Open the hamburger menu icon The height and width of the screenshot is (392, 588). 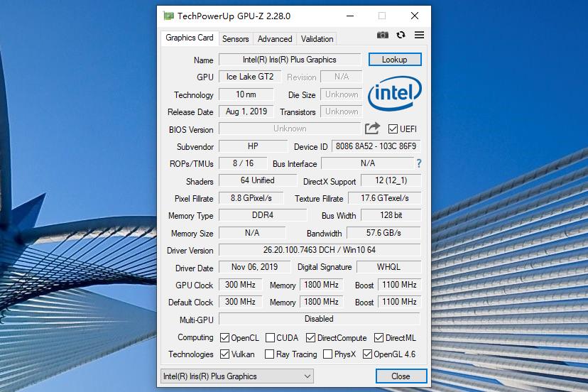[x=419, y=35]
